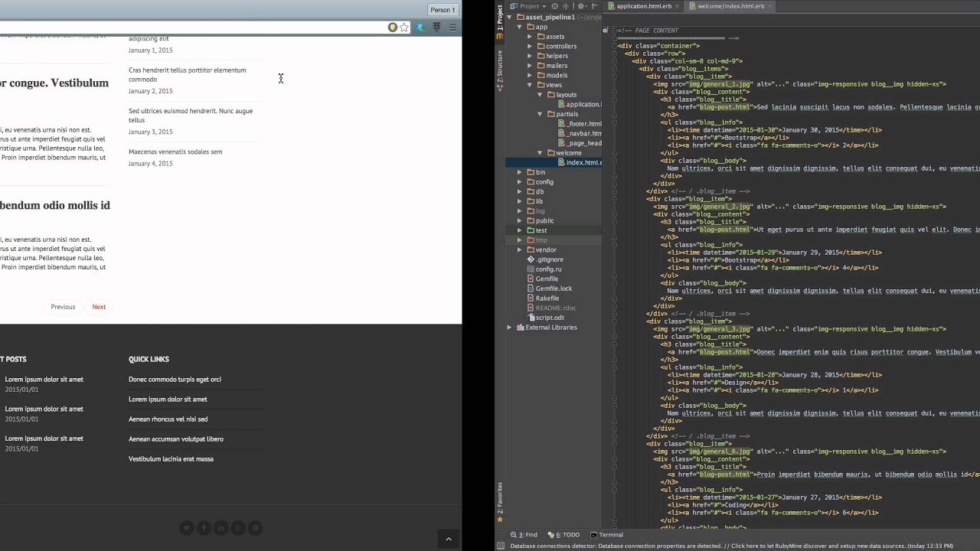Click the blue extension icon in browser toolbar
Screen dimensions: 980x551
(x=420, y=28)
